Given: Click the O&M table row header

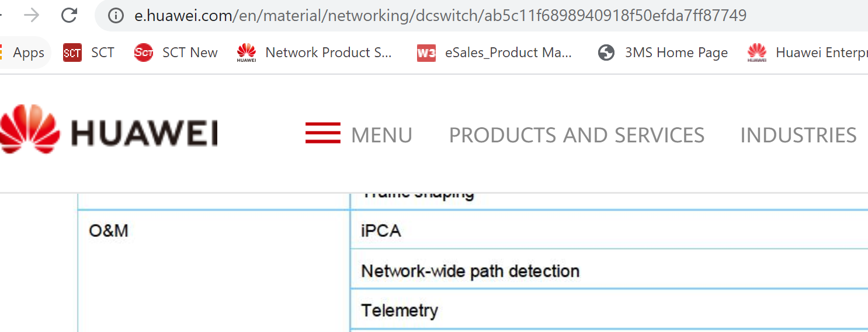Looking at the screenshot, I should point(214,271).
